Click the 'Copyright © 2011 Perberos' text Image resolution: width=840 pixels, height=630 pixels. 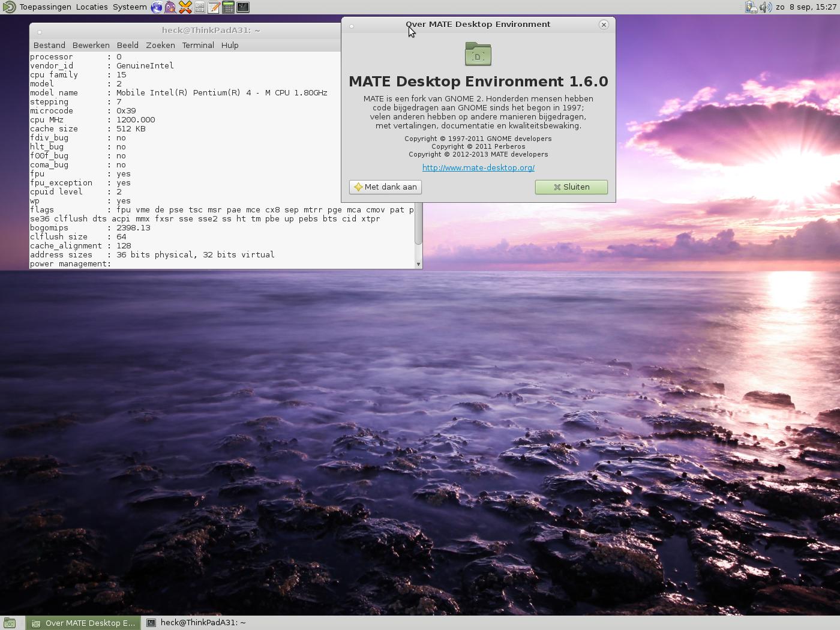[x=478, y=146]
